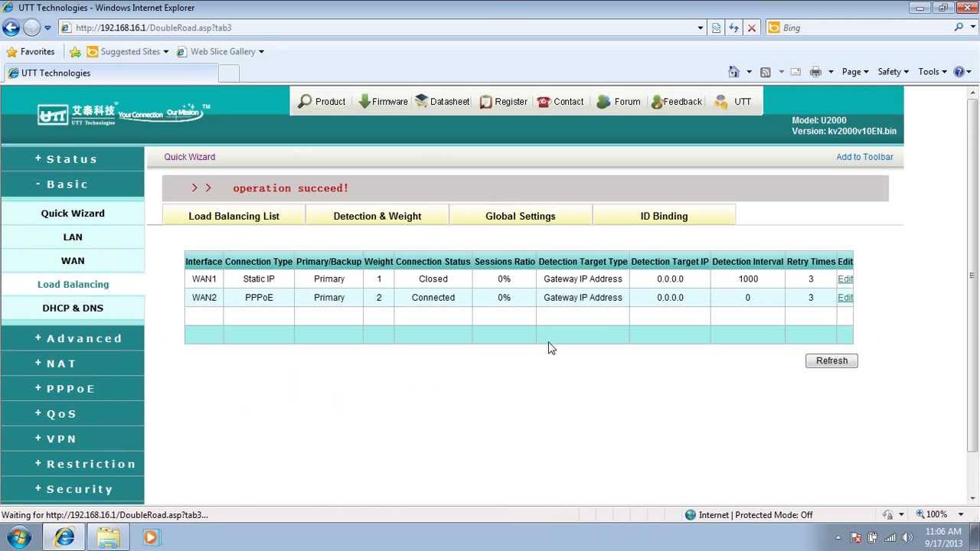Click the Refresh page icon beside address bar
980x551 pixels.
tap(733, 28)
